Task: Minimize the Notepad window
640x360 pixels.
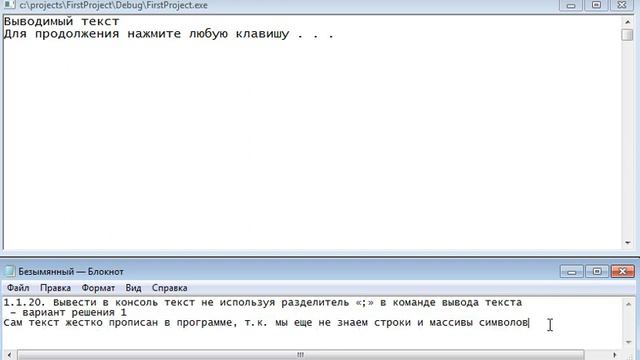Action: 571,271
